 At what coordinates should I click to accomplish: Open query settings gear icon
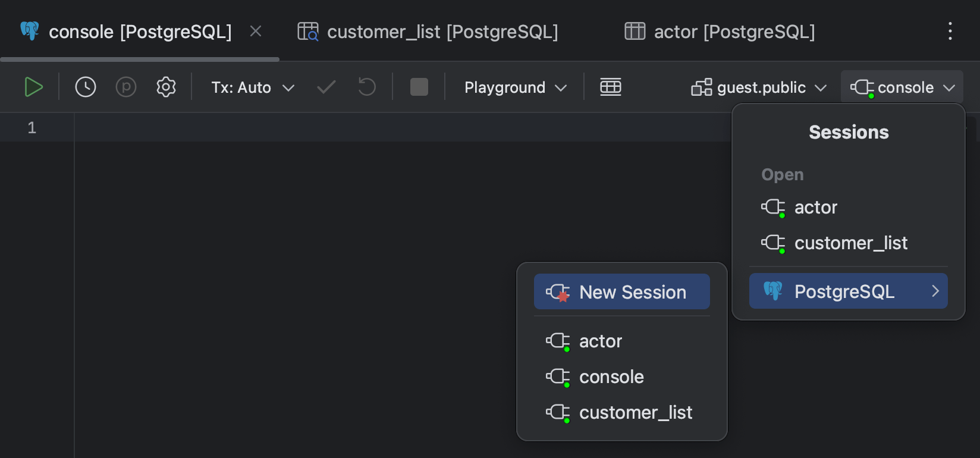tap(166, 87)
